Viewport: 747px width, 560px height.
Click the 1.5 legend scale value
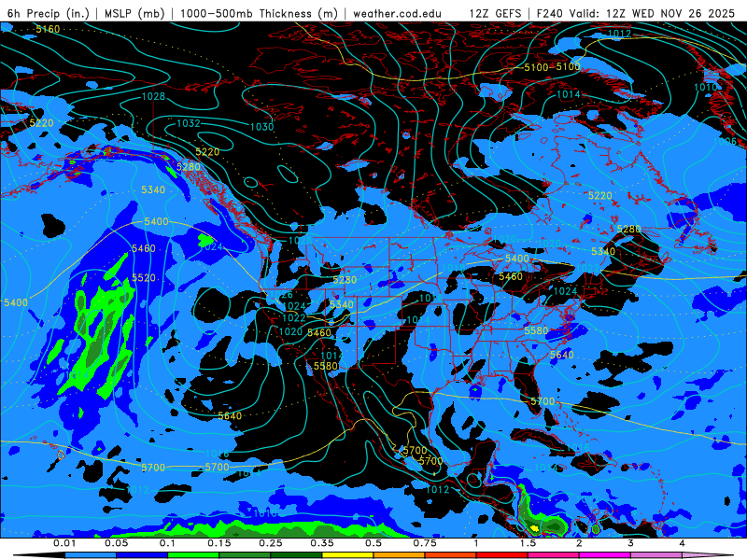(x=528, y=543)
